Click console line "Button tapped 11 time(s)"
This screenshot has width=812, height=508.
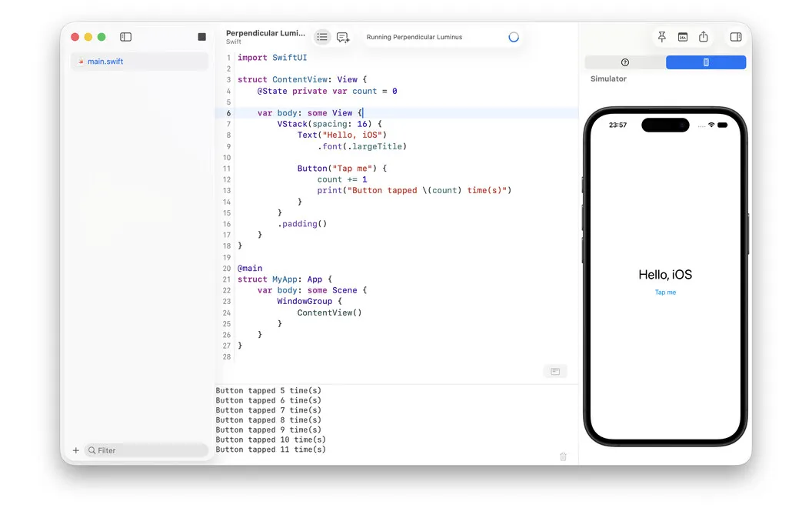[x=271, y=450]
